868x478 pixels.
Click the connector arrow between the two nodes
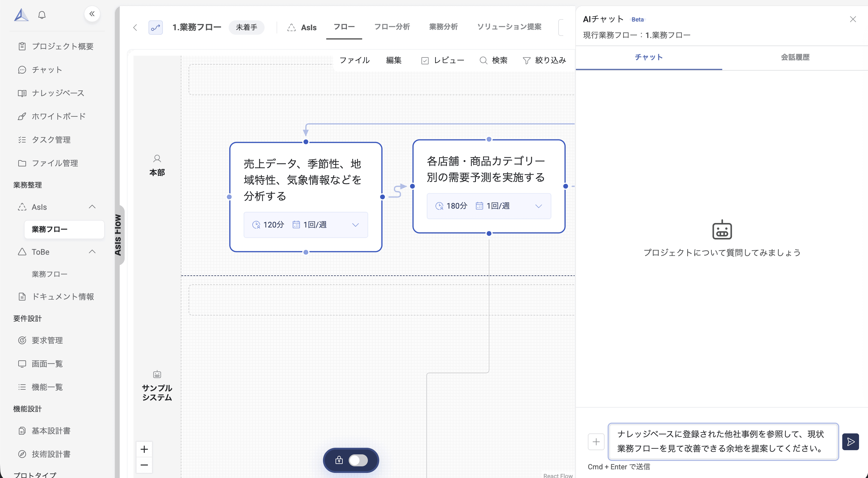point(397,191)
